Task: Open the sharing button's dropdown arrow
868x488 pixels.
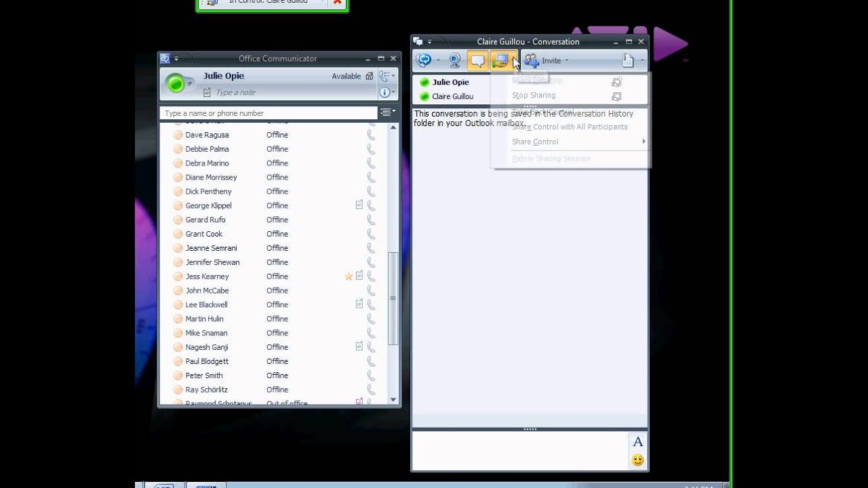Action: 515,60
